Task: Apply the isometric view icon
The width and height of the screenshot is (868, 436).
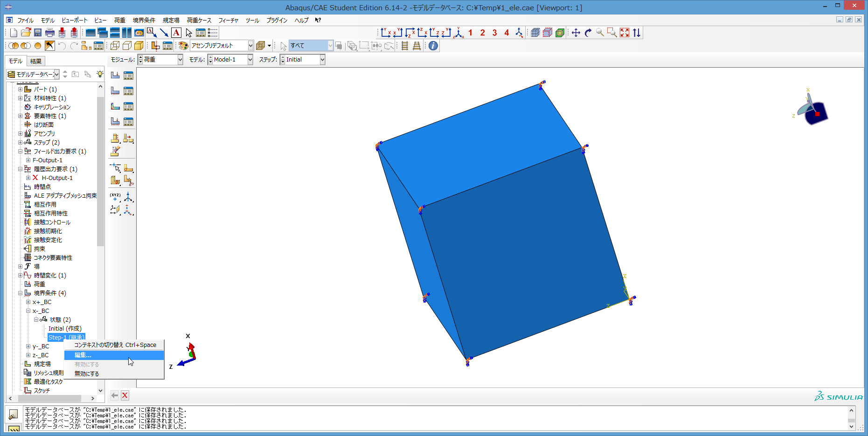Action: (459, 33)
